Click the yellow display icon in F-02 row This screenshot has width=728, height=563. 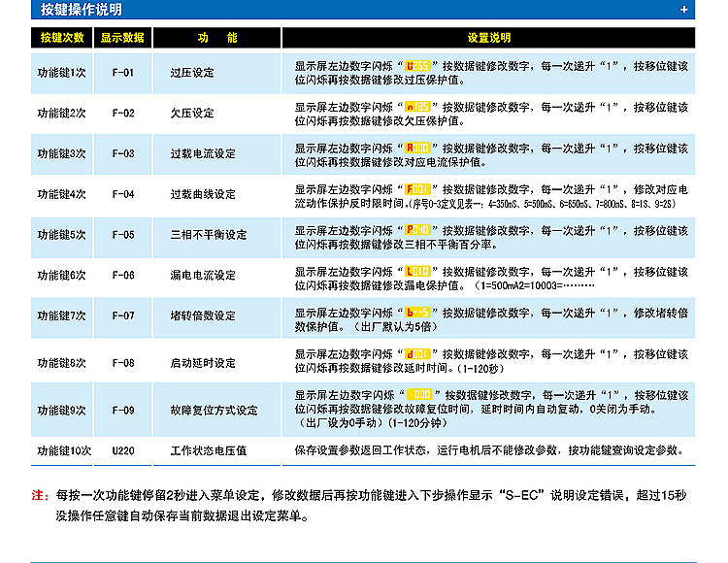[417, 107]
